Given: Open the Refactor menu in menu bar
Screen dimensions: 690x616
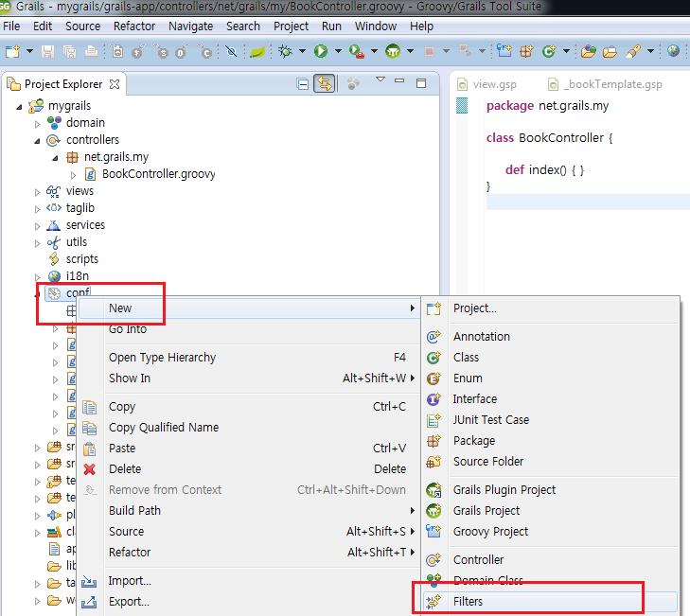Looking at the screenshot, I should (134, 26).
